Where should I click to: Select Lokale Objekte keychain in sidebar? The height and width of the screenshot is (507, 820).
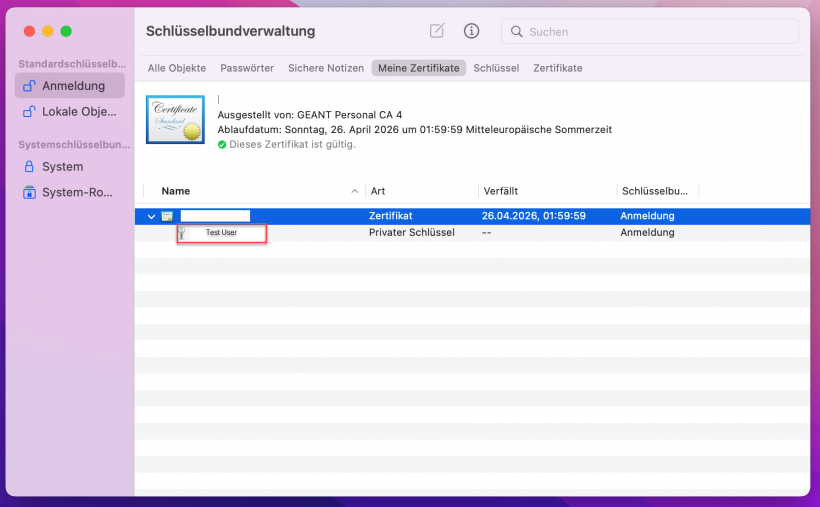coord(70,112)
